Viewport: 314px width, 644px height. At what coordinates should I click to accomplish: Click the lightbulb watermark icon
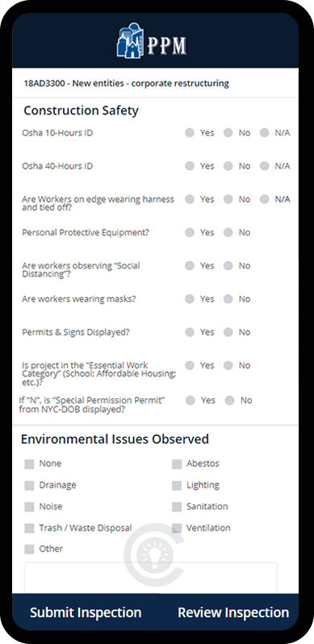155,555
